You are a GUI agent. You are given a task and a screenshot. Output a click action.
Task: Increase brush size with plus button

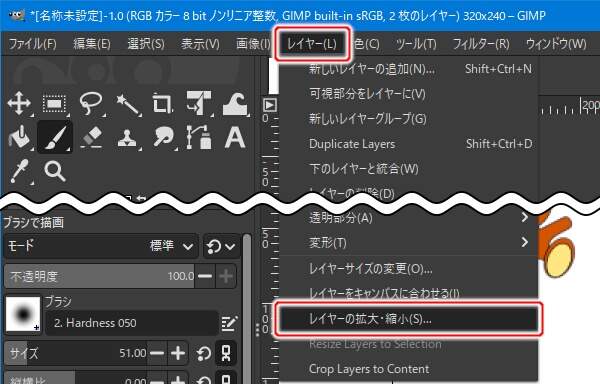coord(178,353)
